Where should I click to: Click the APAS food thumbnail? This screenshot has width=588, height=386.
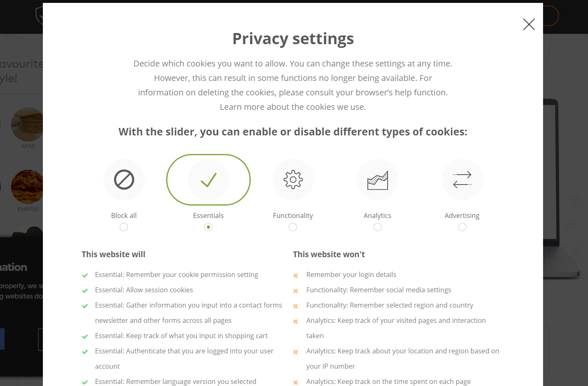27,125
